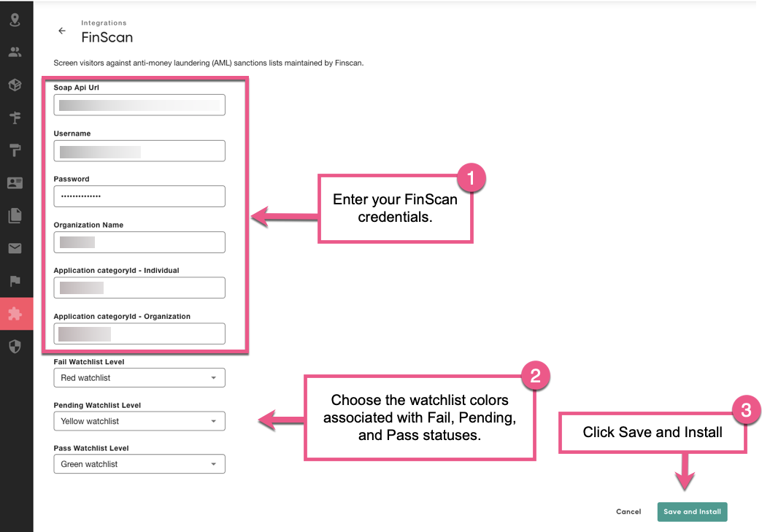Screen dimensions: 762x532
Task: Click the flag icon in the sidebar
Action: pyautogui.click(x=15, y=281)
